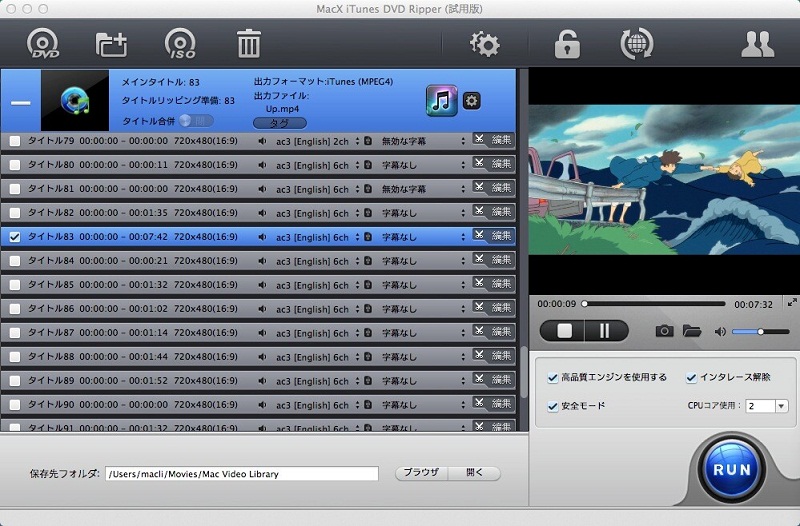
Task: Select the Title 88 row text
Action: pos(133,357)
